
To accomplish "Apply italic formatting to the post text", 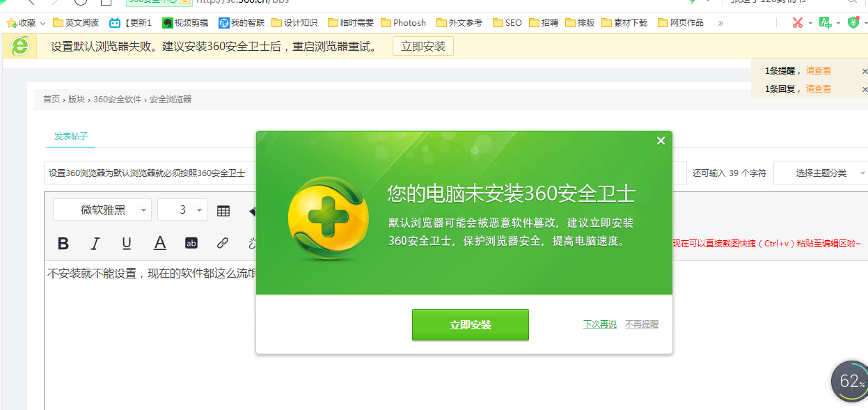I will pos(95,243).
